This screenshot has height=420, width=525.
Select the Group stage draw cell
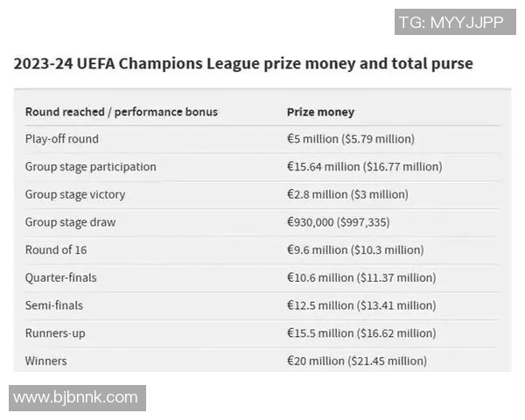click(70, 222)
